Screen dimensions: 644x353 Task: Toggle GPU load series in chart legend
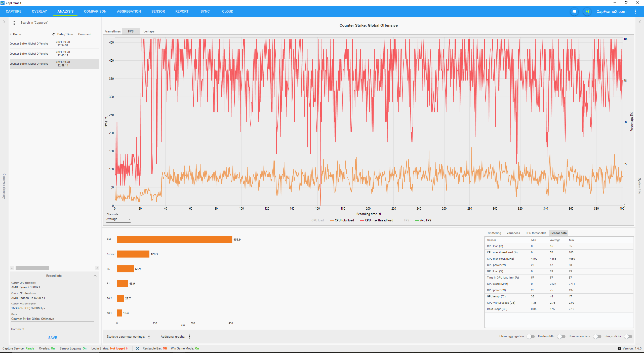(x=317, y=220)
